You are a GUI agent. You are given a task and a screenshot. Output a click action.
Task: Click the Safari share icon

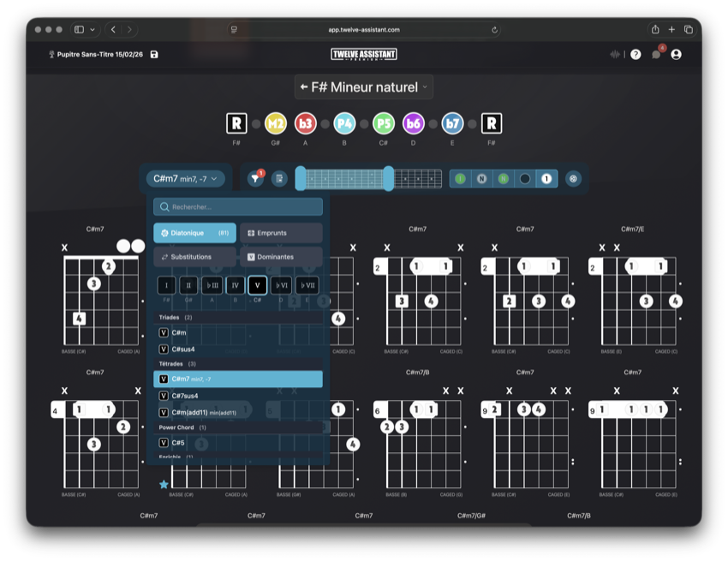click(655, 29)
